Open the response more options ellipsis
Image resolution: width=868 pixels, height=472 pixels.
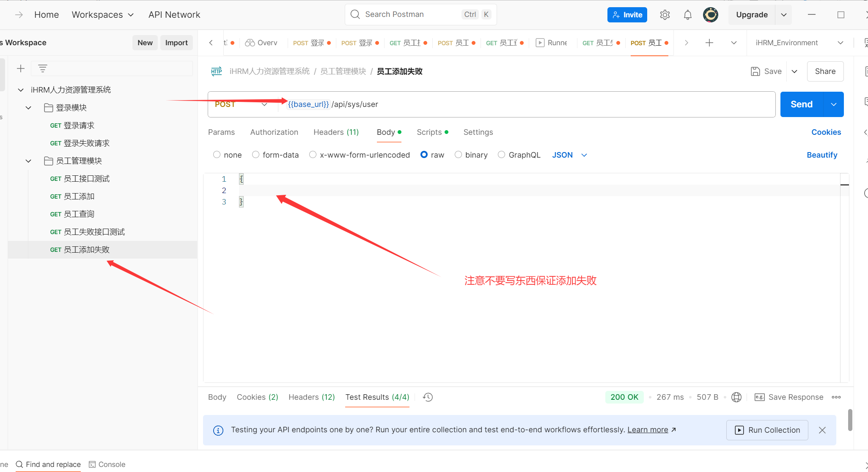tap(836, 397)
